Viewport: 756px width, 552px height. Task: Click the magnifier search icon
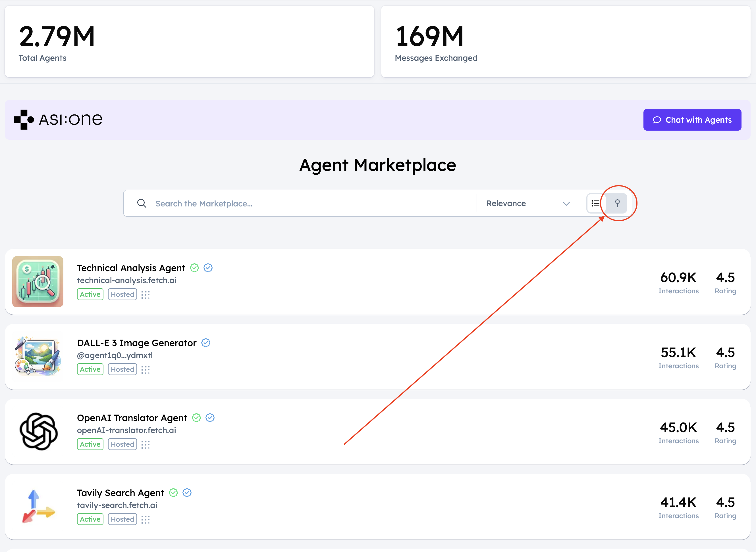point(142,203)
